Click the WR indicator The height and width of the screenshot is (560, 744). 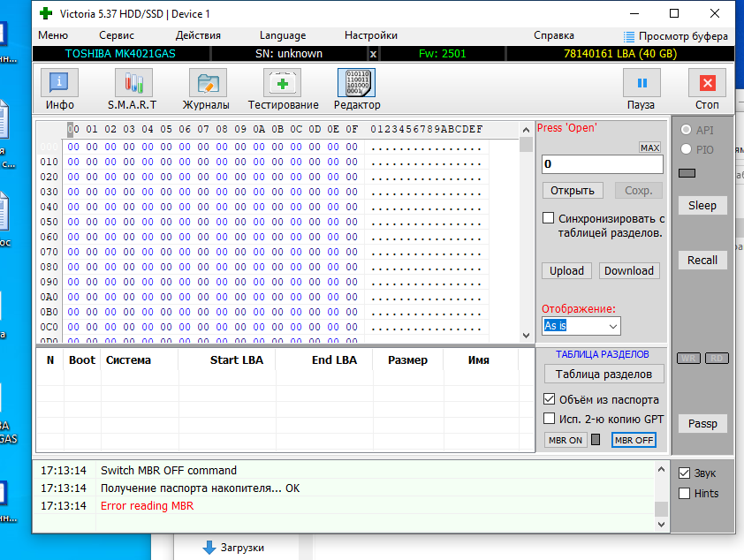click(x=688, y=358)
